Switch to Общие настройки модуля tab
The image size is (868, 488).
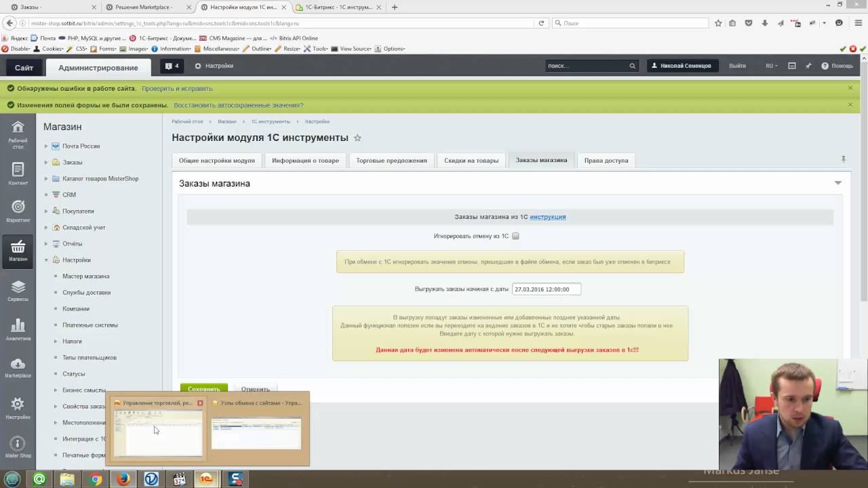click(x=216, y=161)
